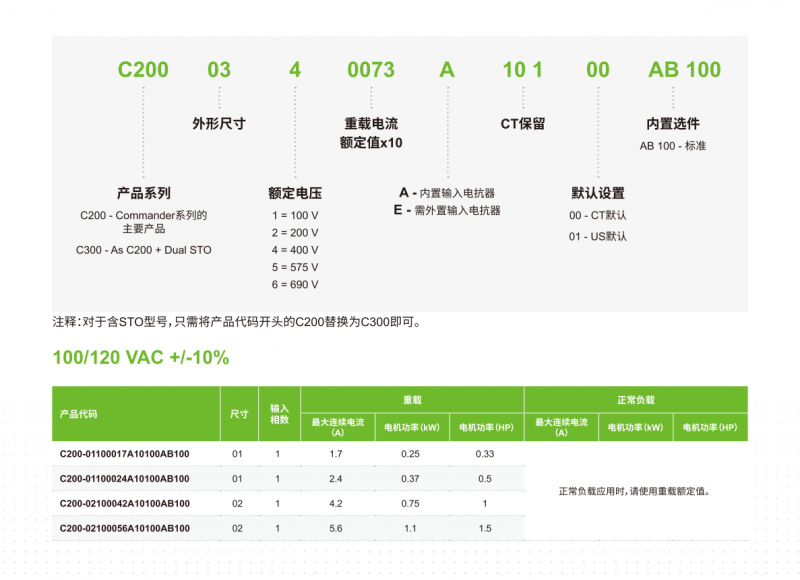Click the '额定电压' heading
Viewport: 800px width, 580px height.
pos(295,193)
